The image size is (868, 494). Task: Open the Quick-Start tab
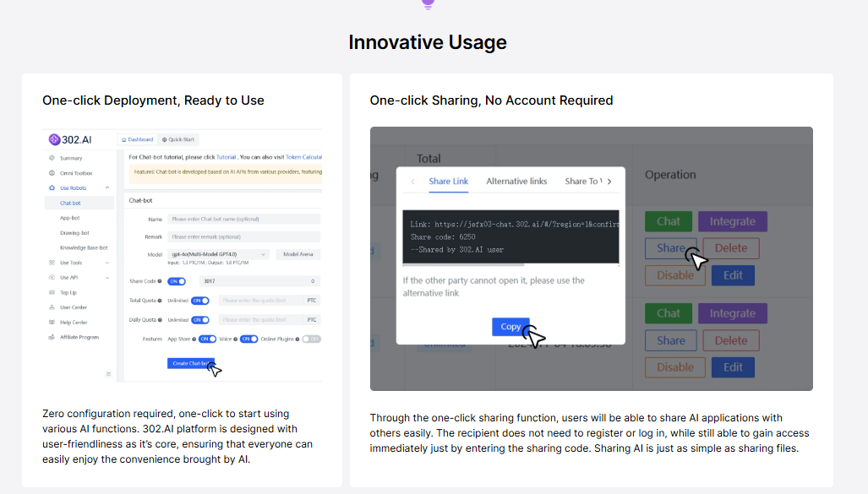(178, 139)
